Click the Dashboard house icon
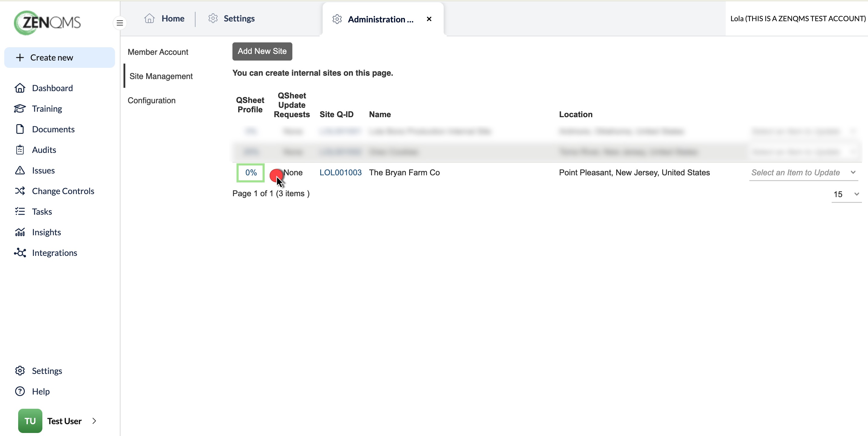This screenshot has height=436, width=868. pos(20,88)
